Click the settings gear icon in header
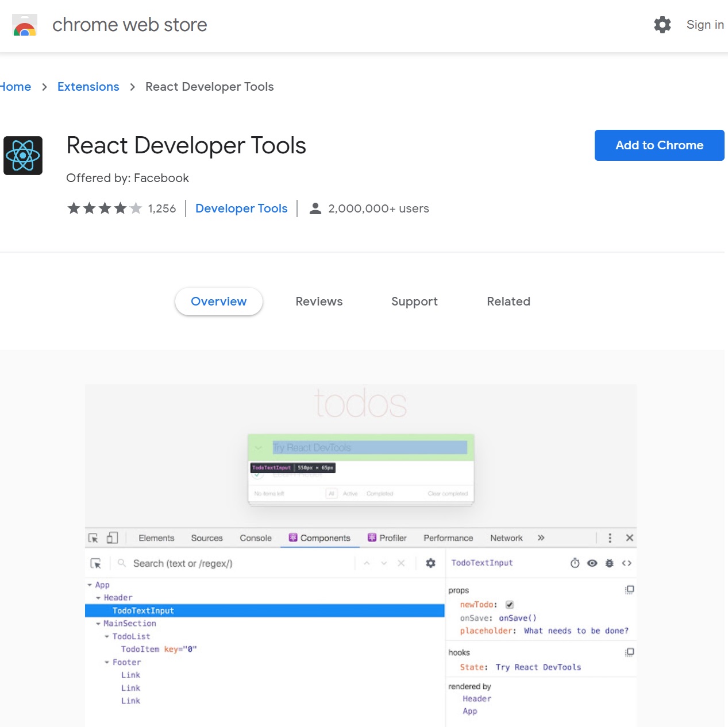The width and height of the screenshot is (728, 727). pos(662,25)
